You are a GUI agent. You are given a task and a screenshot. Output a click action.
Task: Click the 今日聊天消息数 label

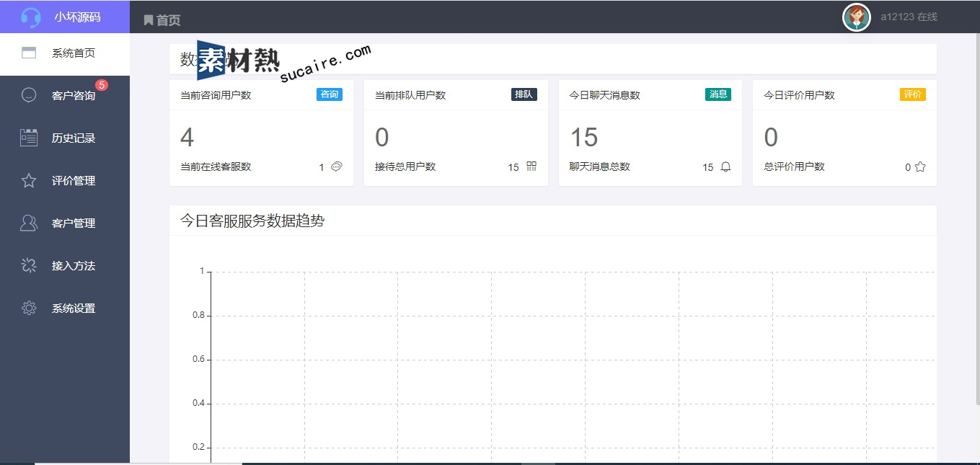605,95
